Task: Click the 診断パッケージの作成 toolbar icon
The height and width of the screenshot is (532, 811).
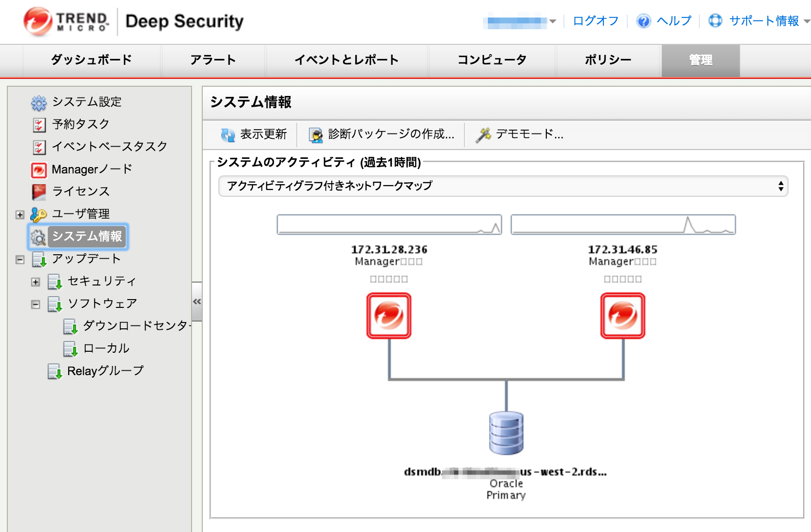Action: coord(315,134)
